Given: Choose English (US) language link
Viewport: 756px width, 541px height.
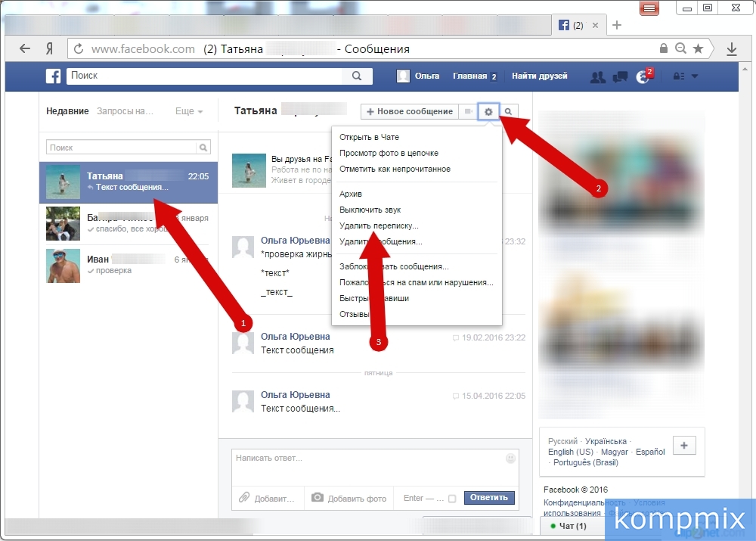Looking at the screenshot, I should (x=570, y=452).
